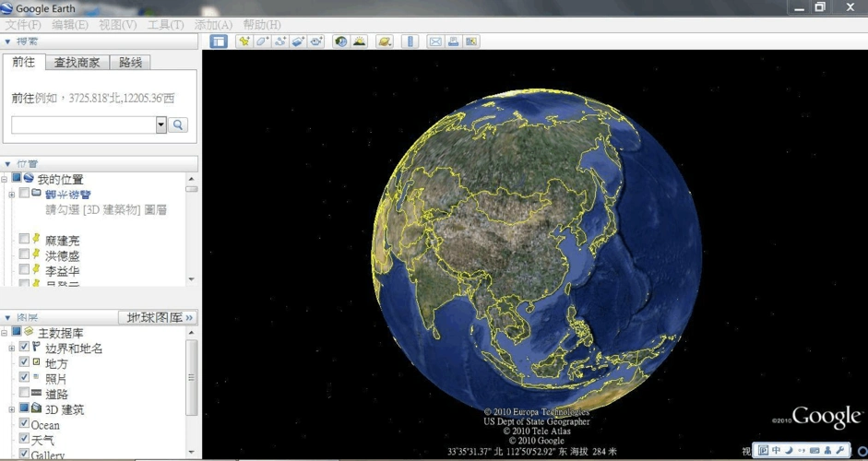Click into the 前往 search input field
The width and height of the screenshot is (868, 461).
point(84,124)
